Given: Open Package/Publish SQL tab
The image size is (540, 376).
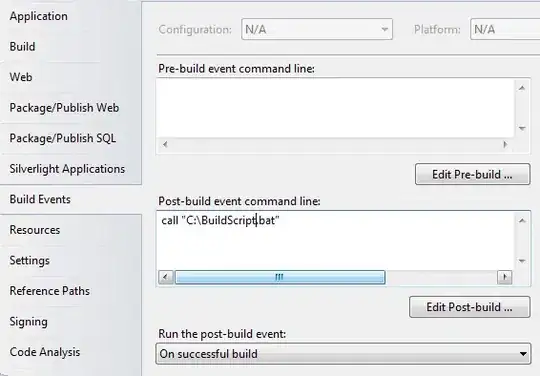Looking at the screenshot, I should point(63,138).
